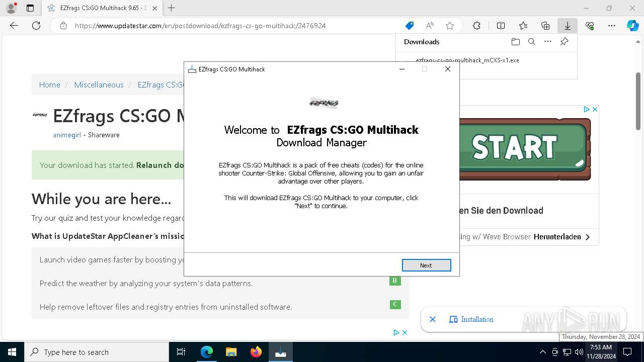Close the bottom banner ad X
This screenshot has width=644, height=362.
pyautogui.click(x=405, y=332)
